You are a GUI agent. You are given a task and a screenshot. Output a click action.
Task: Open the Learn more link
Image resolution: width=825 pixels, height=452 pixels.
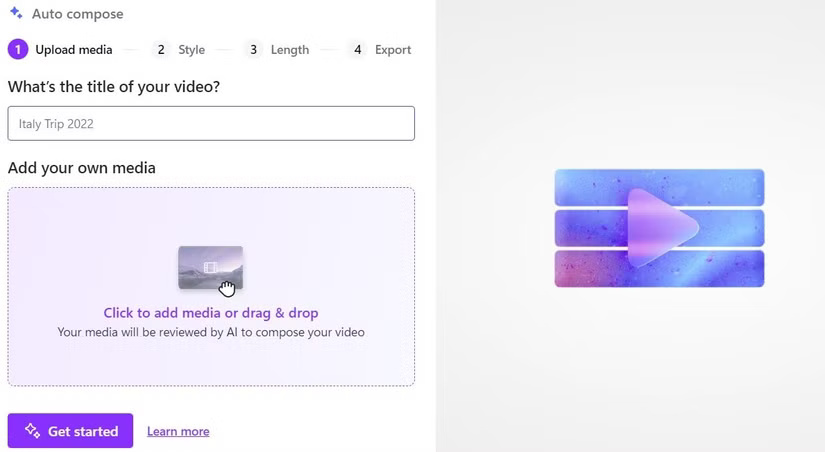(x=178, y=431)
